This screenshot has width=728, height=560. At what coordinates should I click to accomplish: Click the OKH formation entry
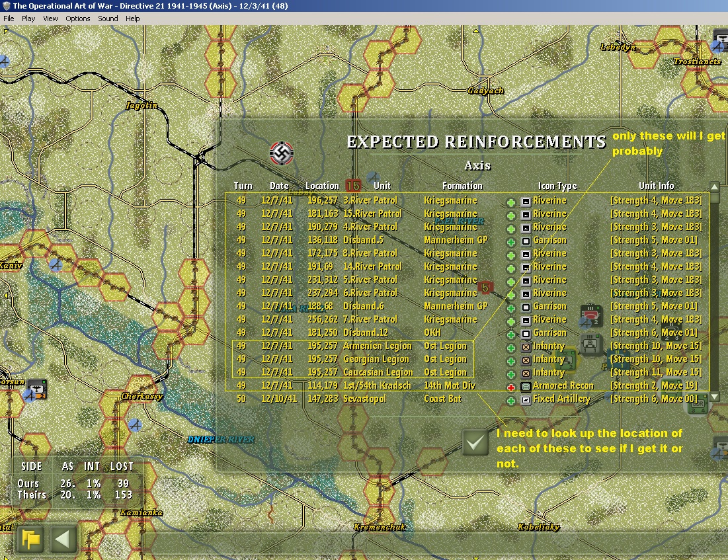pos(432,333)
